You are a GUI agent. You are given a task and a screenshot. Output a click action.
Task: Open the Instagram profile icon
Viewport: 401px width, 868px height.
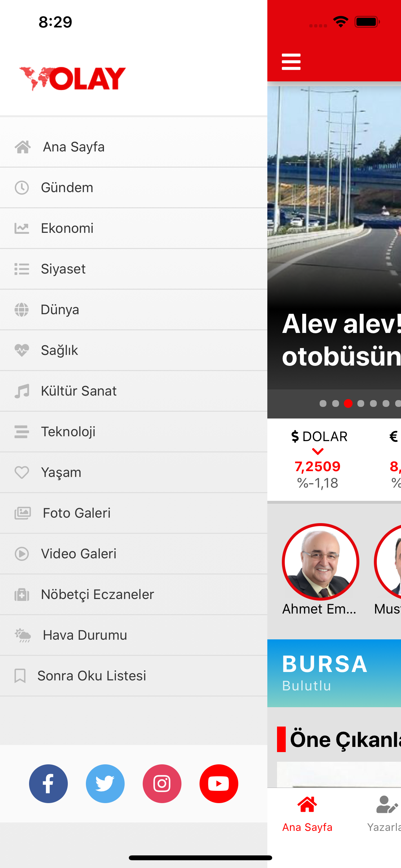click(162, 783)
